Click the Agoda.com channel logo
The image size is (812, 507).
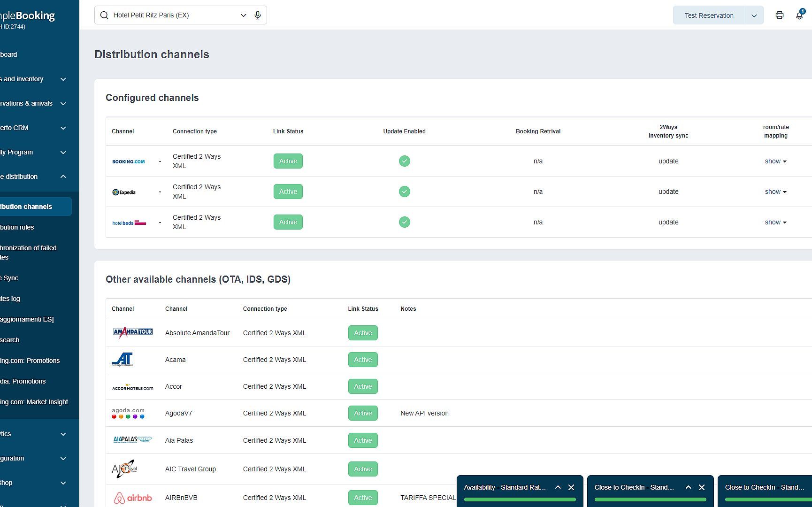128,413
